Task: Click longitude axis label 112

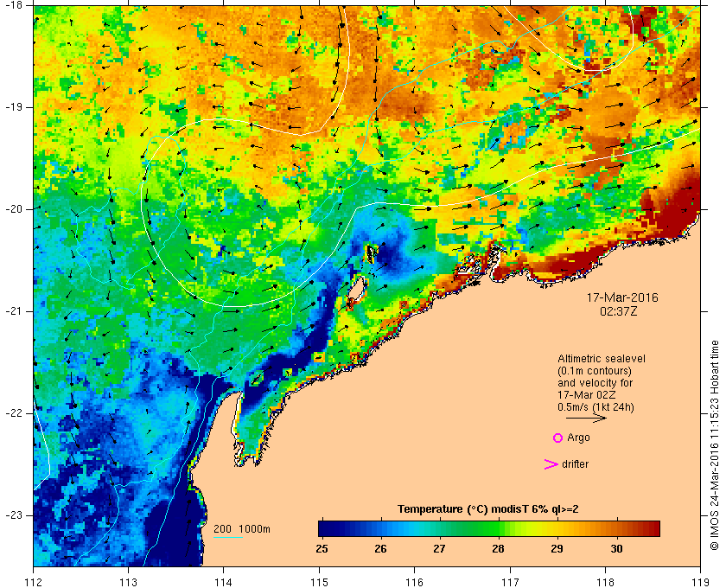Action: click(34, 581)
